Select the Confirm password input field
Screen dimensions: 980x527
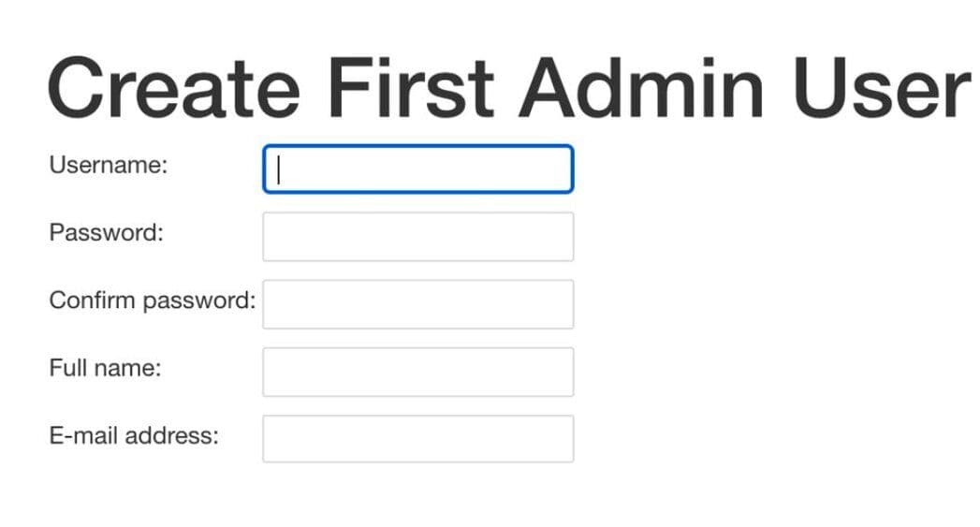(417, 304)
